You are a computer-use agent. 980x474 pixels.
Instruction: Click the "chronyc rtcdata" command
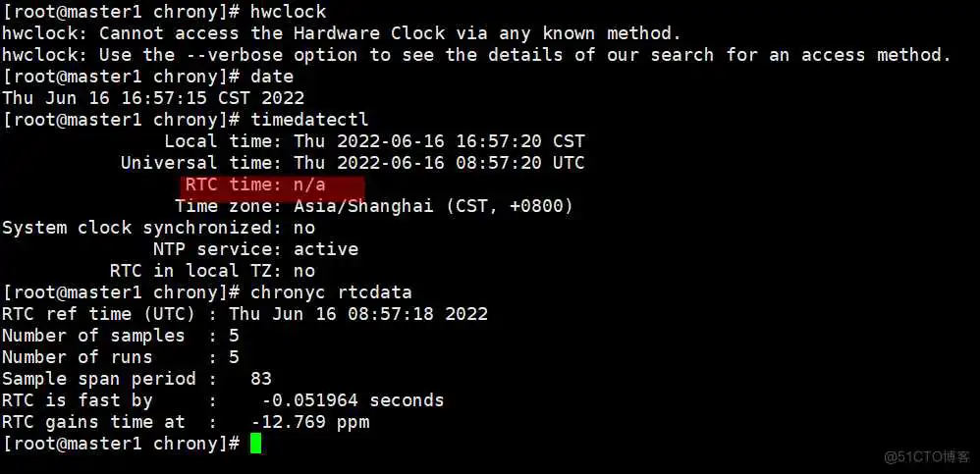coord(331,292)
